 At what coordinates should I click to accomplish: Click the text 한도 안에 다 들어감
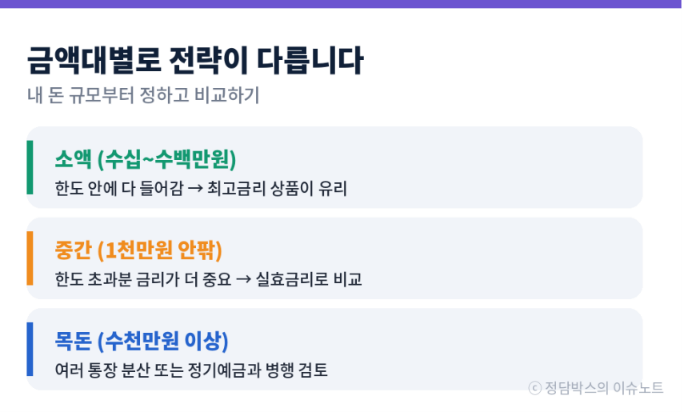119,189
